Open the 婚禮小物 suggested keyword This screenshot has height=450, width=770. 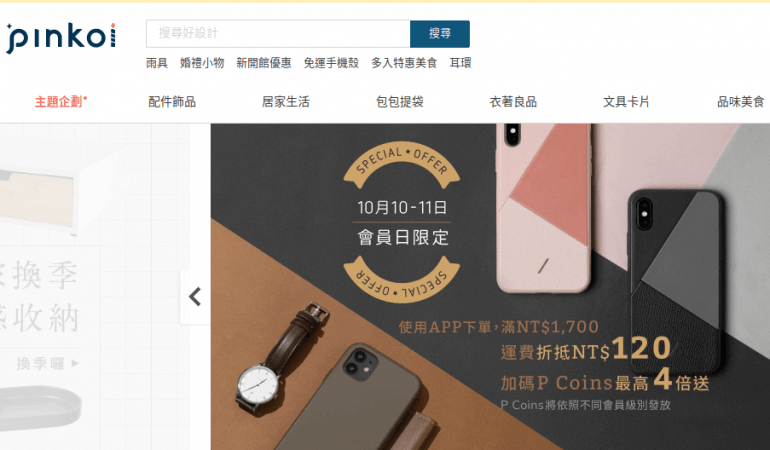[202, 63]
